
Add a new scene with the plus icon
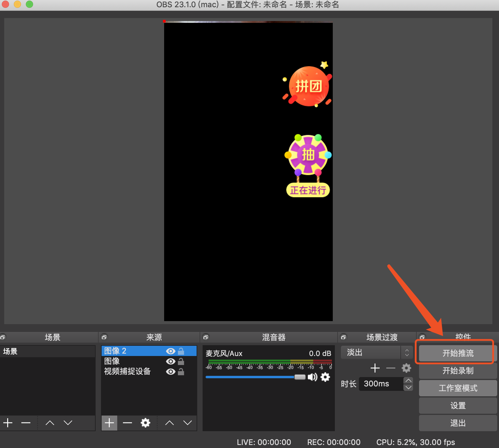coord(8,423)
